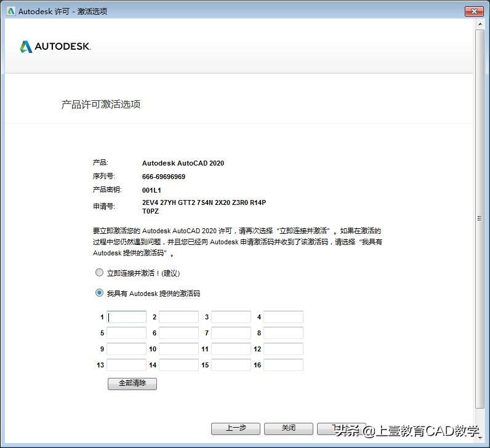This screenshot has height=448, width=490.
Task: Click the 产品许可激活选项 heading
Action: [101, 105]
